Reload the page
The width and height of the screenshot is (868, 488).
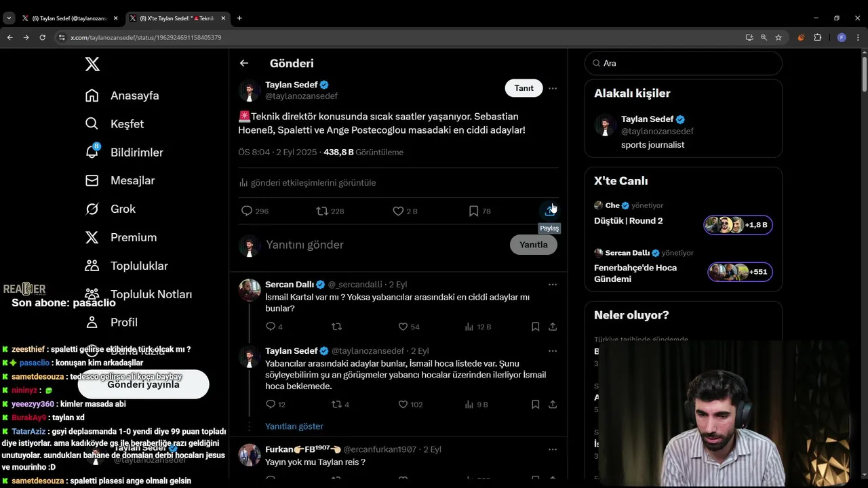[42, 37]
